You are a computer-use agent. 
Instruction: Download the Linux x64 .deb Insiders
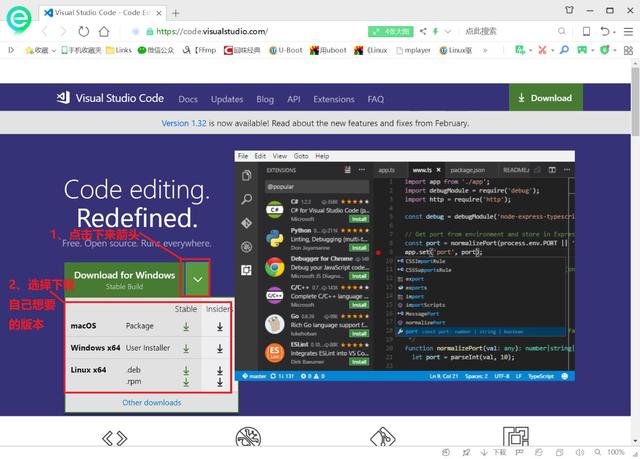point(220,370)
